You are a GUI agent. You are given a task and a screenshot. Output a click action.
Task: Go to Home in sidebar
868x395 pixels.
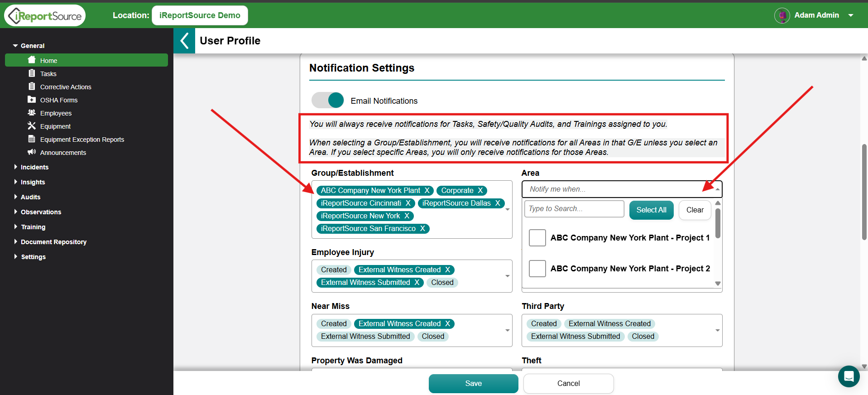(x=86, y=60)
